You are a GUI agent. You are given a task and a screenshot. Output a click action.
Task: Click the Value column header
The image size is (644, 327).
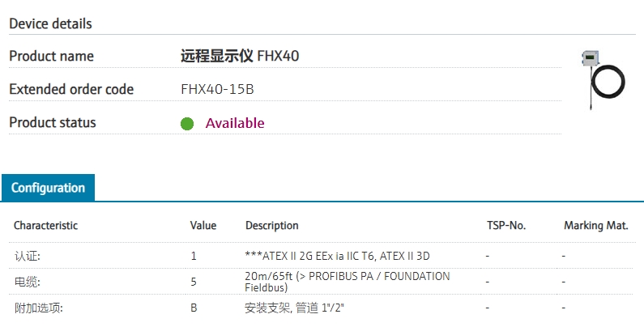coord(203,225)
